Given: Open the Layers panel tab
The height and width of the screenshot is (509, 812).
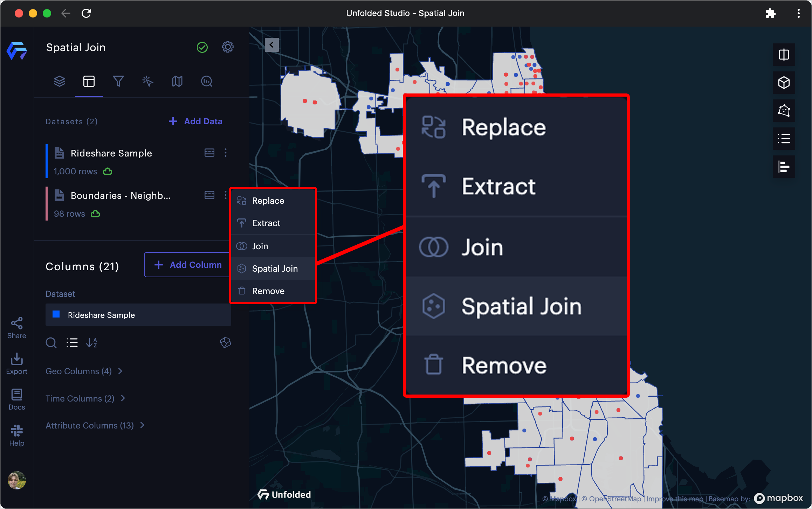Looking at the screenshot, I should coord(60,81).
